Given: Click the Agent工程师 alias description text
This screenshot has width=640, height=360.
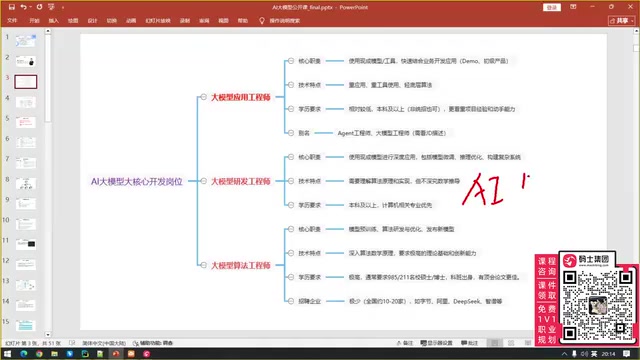Looking at the screenshot, I should click(392, 133).
